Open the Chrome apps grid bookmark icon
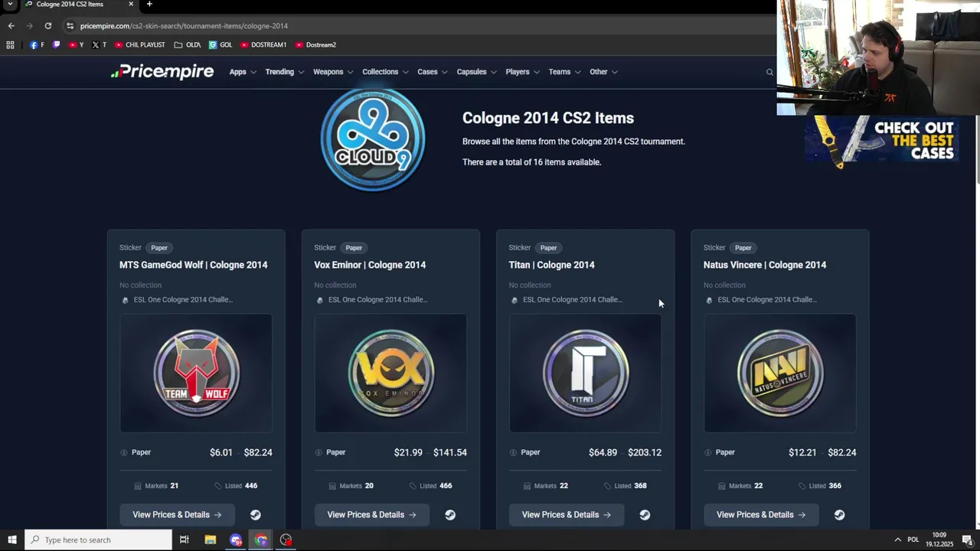The width and height of the screenshot is (980, 551). 10,44
